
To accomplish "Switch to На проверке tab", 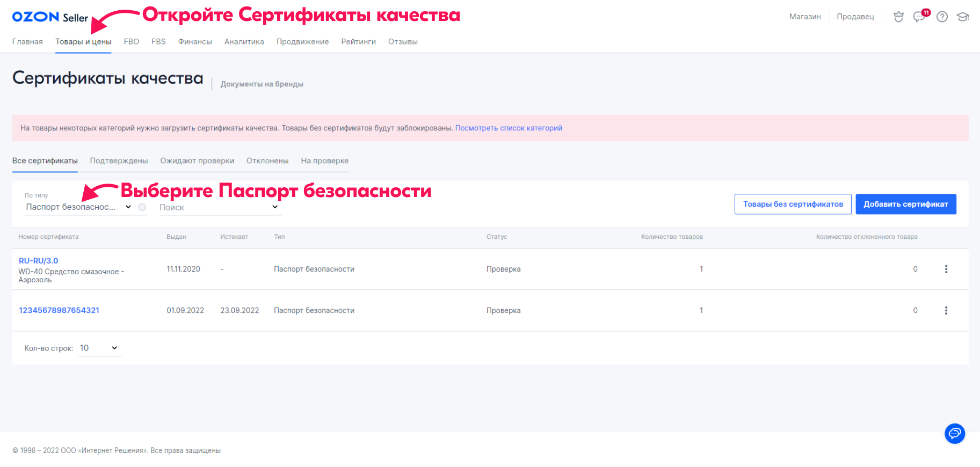I will coord(325,160).
